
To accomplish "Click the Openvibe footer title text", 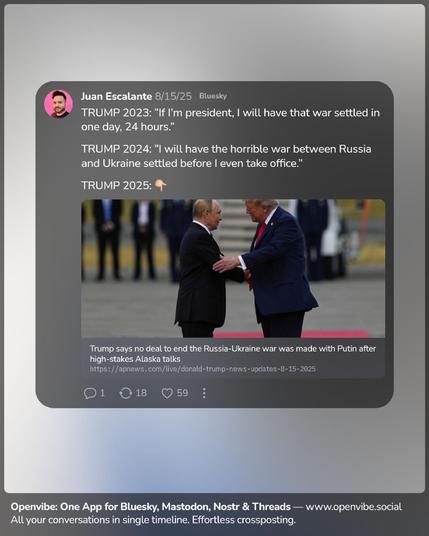I will [x=151, y=507].
